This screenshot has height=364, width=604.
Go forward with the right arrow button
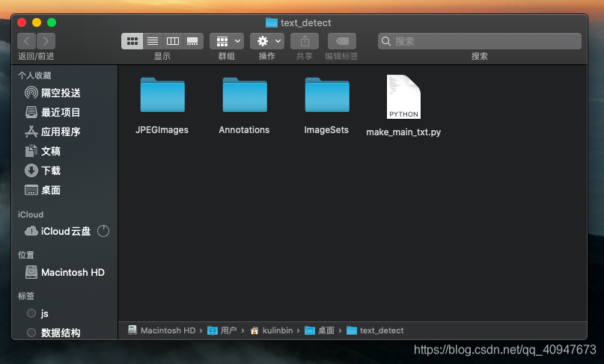click(46, 41)
